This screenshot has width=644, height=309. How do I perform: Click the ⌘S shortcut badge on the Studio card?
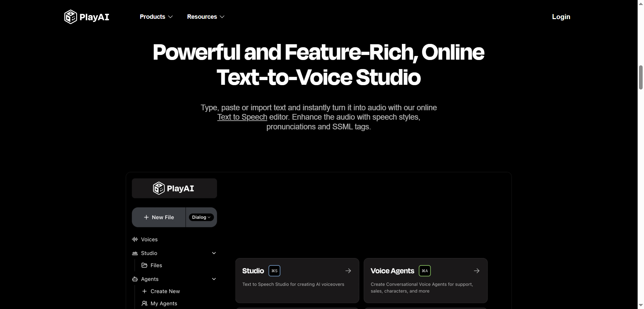[x=274, y=270]
